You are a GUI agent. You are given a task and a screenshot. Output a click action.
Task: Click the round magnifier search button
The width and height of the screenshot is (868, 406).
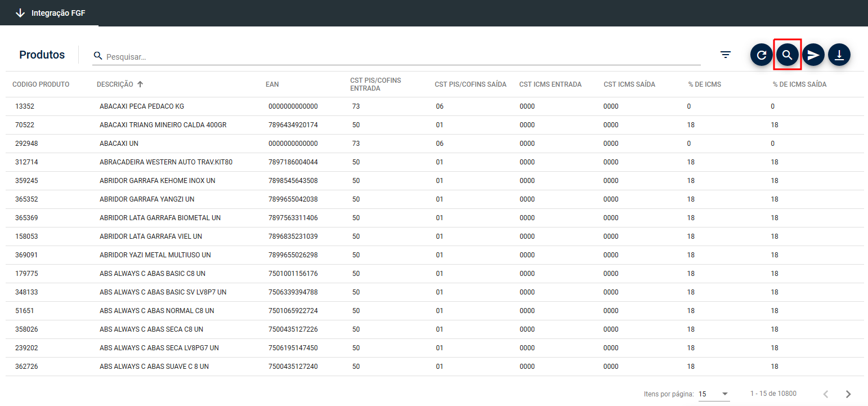pyautogui.click(x=787, y=55)
